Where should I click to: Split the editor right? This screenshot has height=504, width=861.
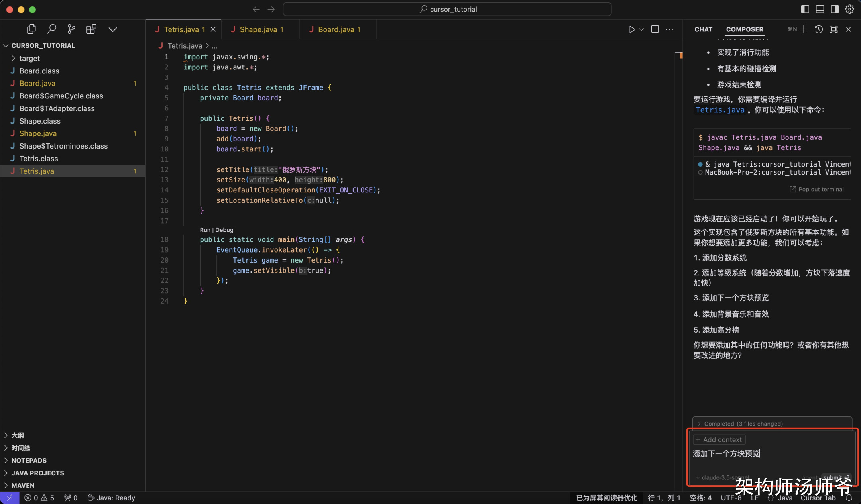655,29
